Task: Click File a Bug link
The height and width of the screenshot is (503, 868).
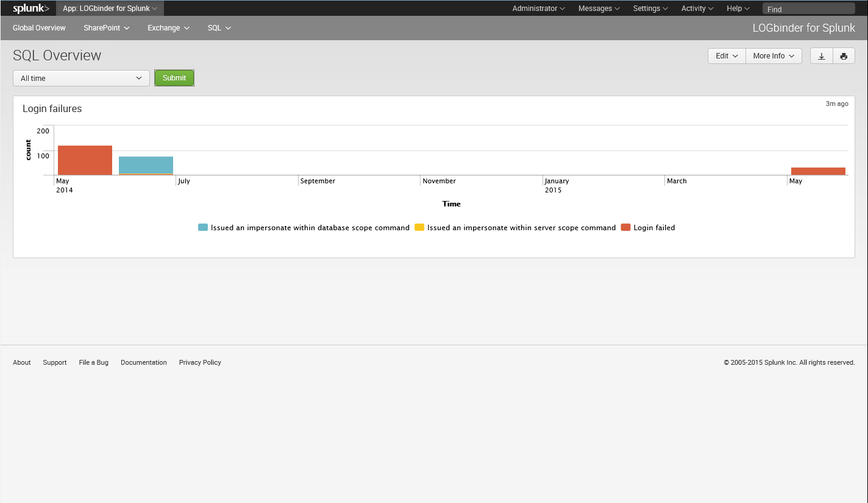Action: [94, 362]
